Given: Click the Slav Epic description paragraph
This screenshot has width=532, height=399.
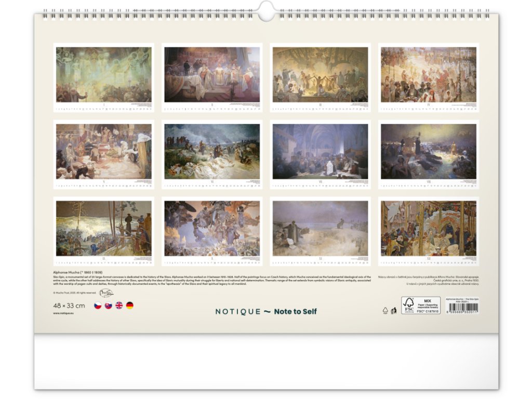Looking at the screenshot, I should (x=212, y=280).
